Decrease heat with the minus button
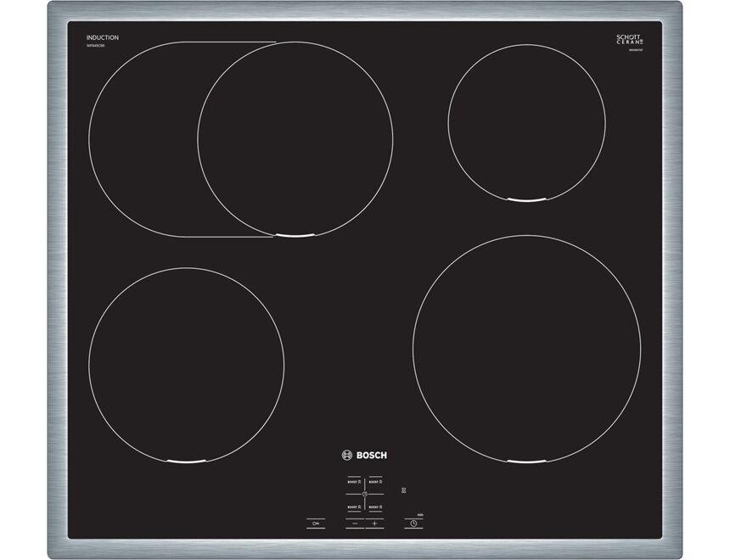Screen dimensions: 730x560 click(356, 524)
